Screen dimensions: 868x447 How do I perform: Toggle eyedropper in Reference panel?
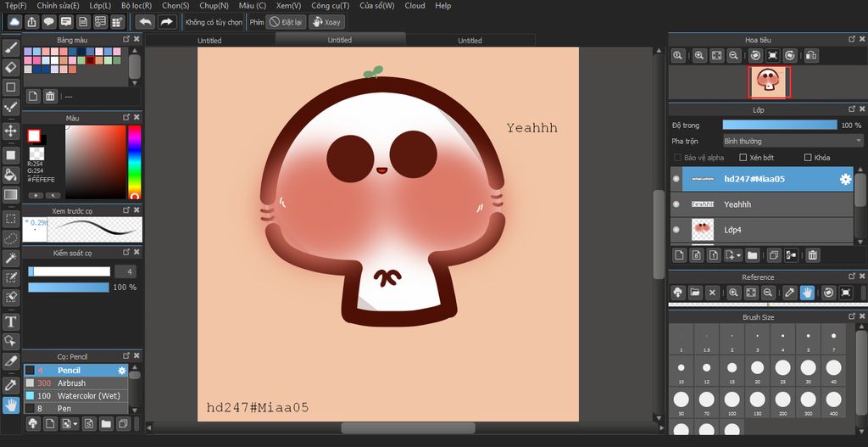tap(790, 293)
